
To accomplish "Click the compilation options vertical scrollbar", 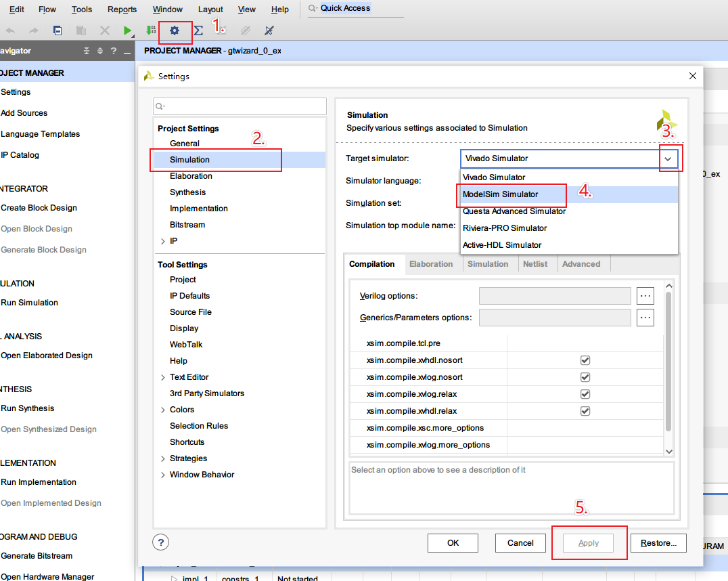I will (x=668, y=362).
